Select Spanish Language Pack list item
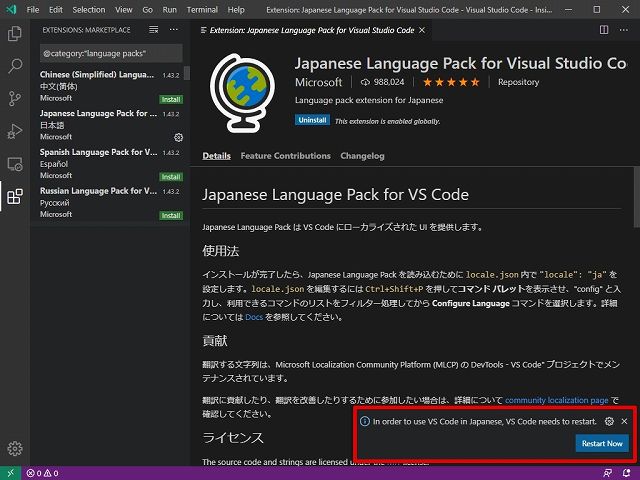The height and width of the screenshot is (480, 640). pyautogui.click(x=110, y=164)
